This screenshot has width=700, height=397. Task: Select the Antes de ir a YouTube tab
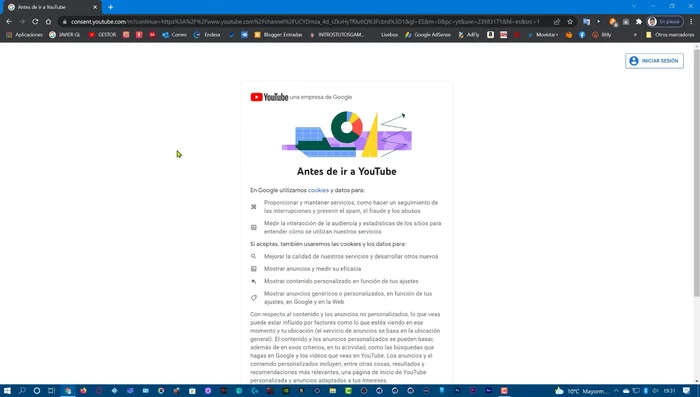coord(51,7)
